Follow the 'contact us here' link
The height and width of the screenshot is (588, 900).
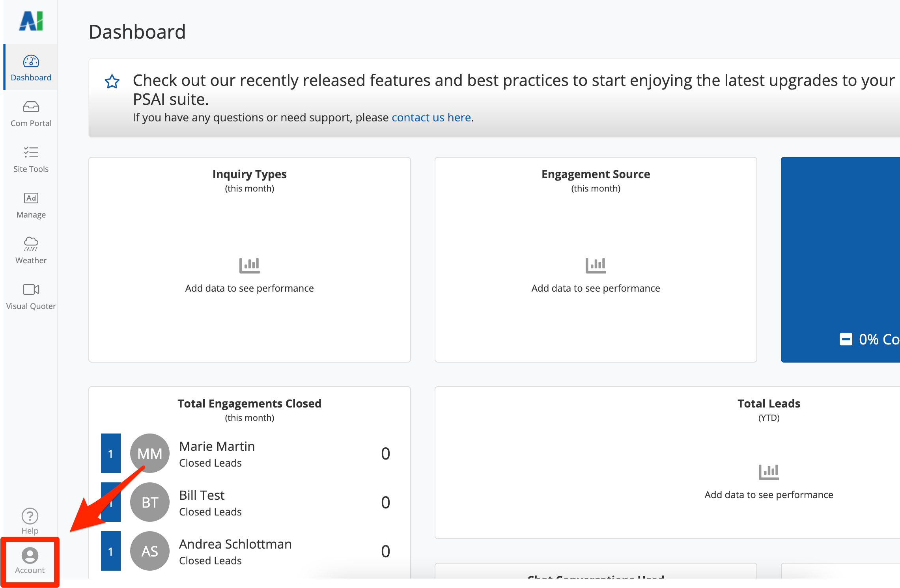[x=431, y=117]
